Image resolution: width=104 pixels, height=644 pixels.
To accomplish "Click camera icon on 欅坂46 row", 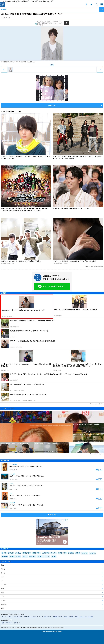I will 97,470.
